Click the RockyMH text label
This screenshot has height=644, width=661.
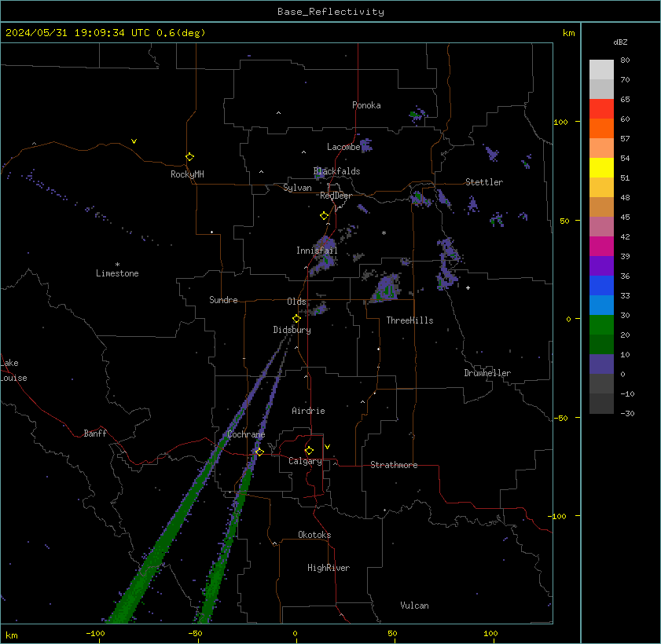pos(187,174)
